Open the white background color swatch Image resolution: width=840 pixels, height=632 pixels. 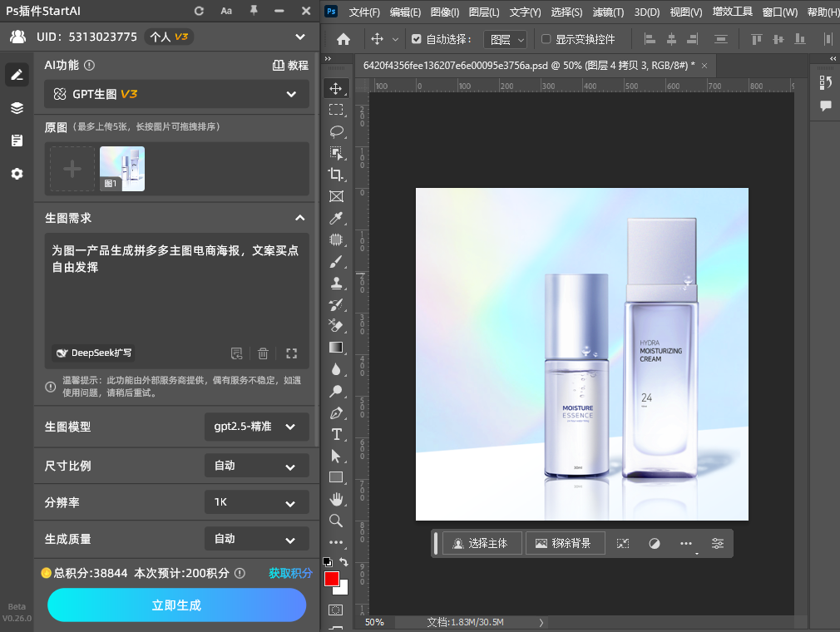coord(343,590)
